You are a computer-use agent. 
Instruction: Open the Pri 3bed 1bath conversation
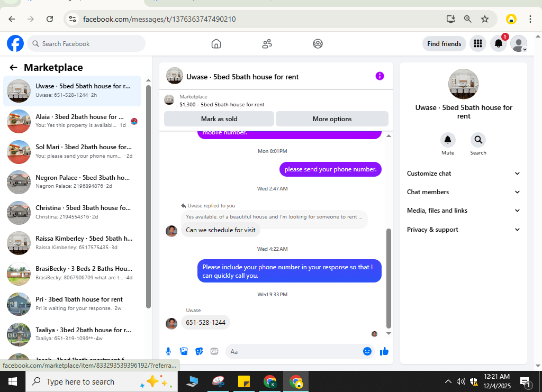coord(72,304)
